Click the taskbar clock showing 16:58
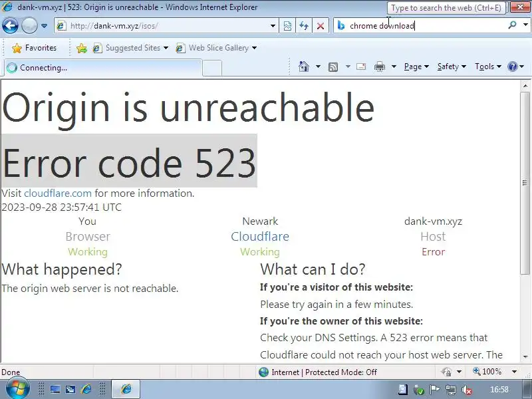The image size is (532, 399). click(x=499, y=390)
